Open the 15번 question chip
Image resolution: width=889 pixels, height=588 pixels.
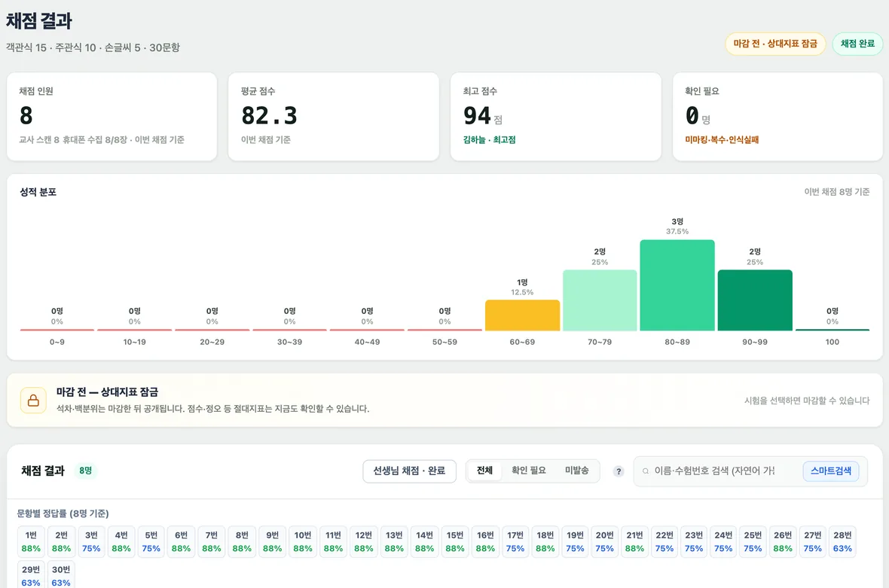pos(455,541)
